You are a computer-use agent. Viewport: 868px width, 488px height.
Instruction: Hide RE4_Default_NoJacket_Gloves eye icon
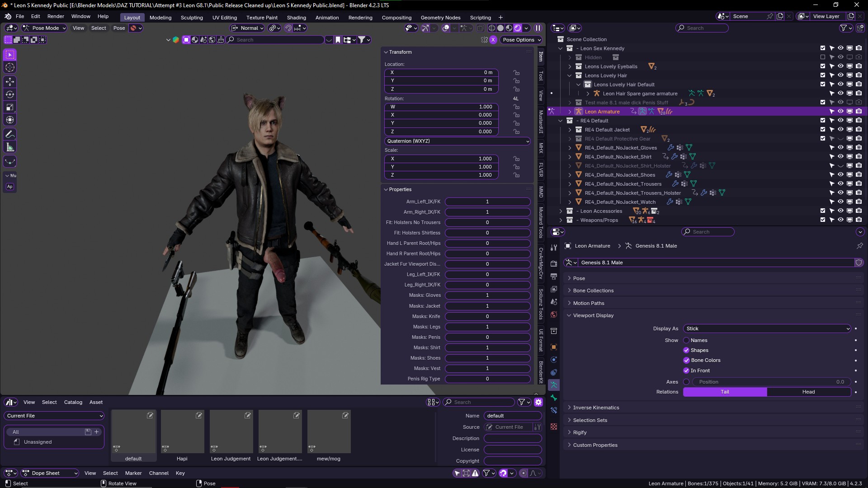[x=840, y=147]
